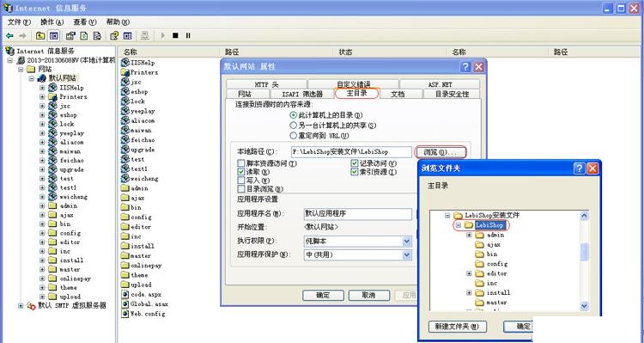Click the Forward arrow toolbar icon

pos(22,36)
